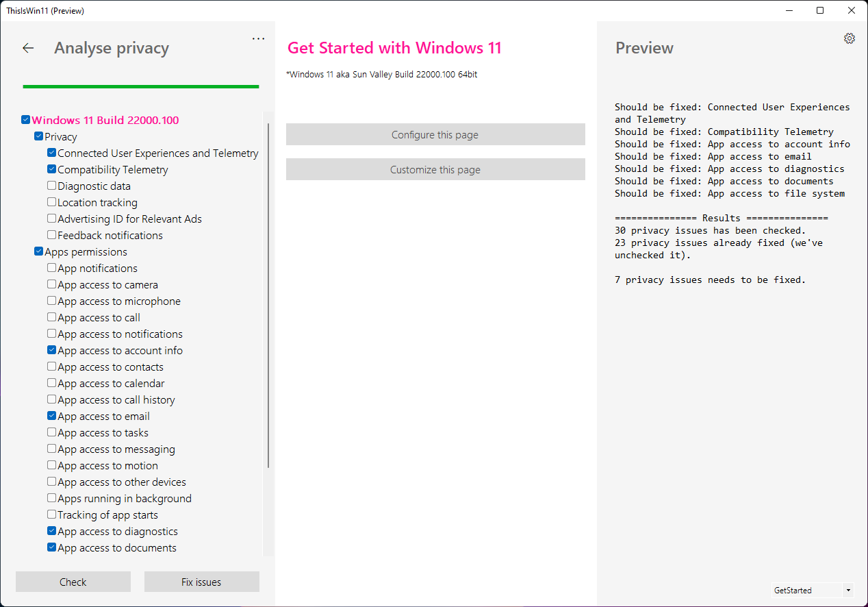Uncheck App access to email
This screenshot has height=607, width=868.
point(52,416)
